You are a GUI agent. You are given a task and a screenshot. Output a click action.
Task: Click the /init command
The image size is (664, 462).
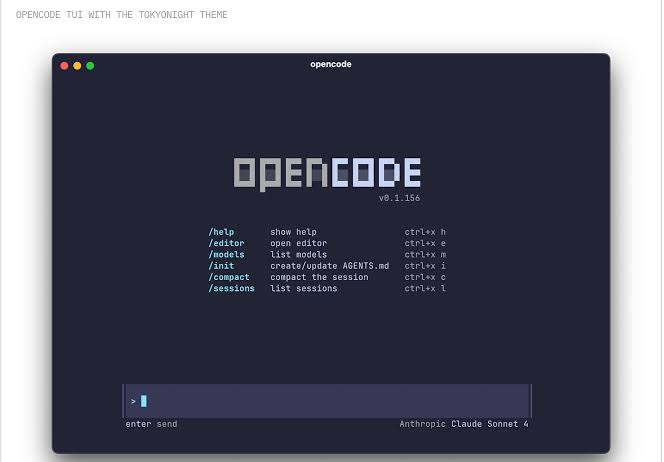coord(221,266)
